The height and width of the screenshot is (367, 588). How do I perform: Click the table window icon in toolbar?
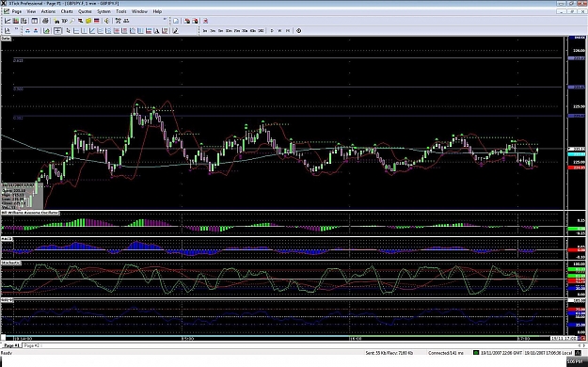[x=35, y=21]
